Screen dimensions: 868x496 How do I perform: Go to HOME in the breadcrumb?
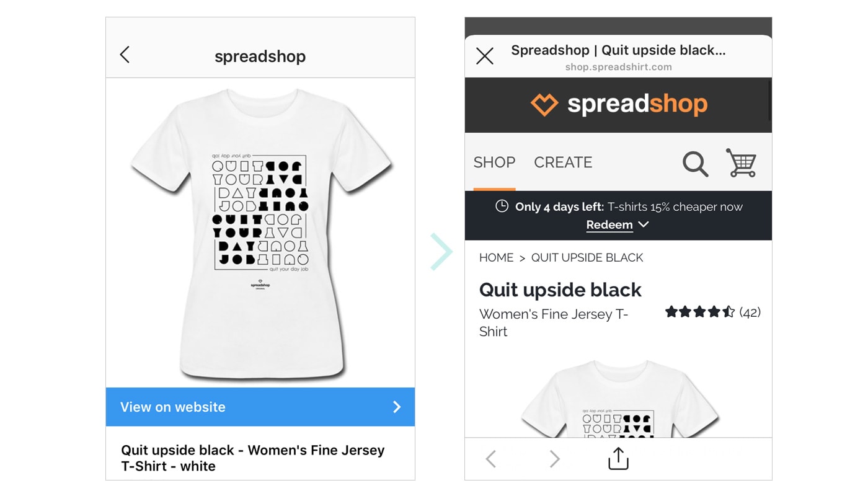[496, 257]
